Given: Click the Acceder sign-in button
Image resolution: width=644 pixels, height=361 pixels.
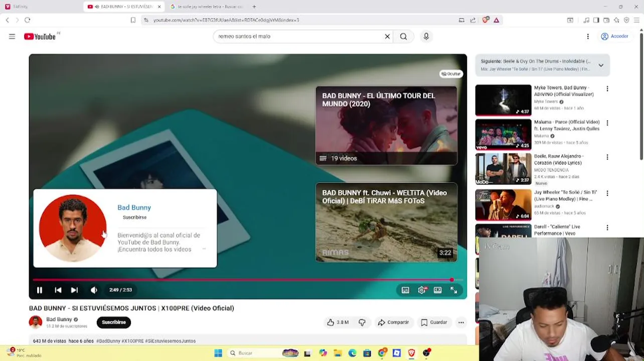Looking at the screenshot, I should 615,36.
